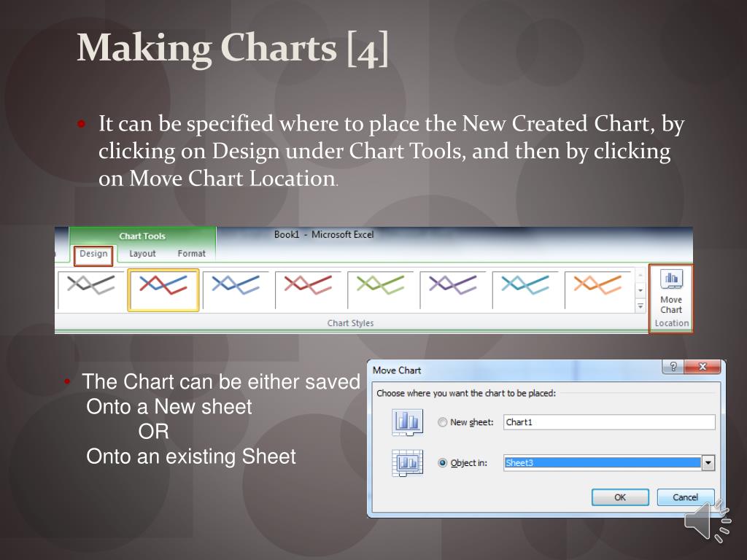Select the highlighted multicolor chart style
This screenshot has width=747, height=560.
pyautogui.click(x=163, y=290)
